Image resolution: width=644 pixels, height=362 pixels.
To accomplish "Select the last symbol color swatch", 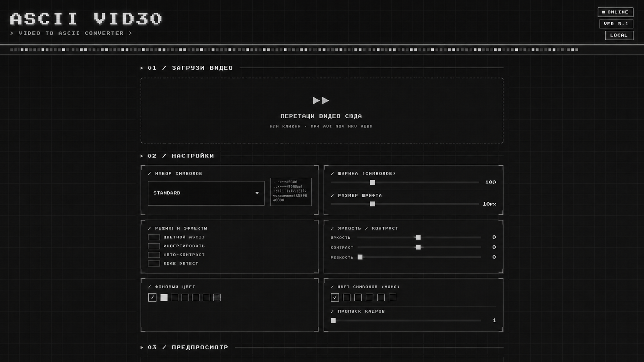I will [x=392, y=297].
